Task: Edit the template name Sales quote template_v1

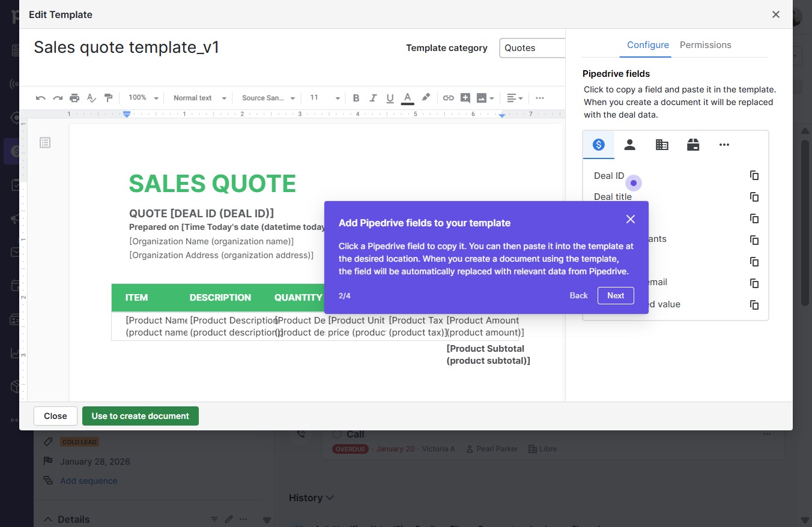Action: tap(127, 47)
